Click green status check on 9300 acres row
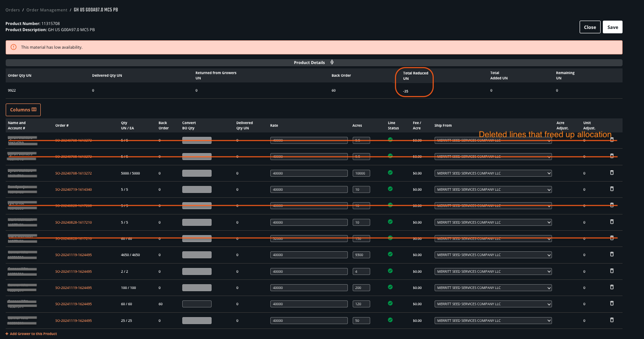This screenshot has height=339, width=644. coord(390,254)
